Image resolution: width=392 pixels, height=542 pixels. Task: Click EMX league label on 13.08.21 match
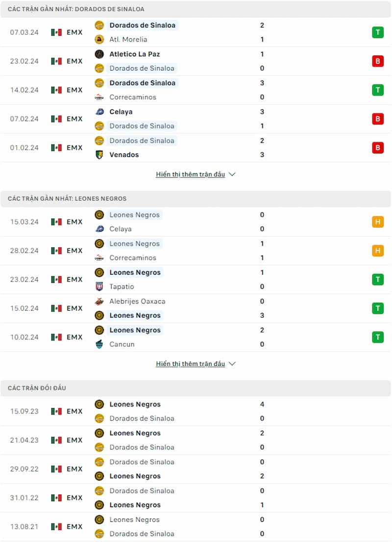click(74, 526)
